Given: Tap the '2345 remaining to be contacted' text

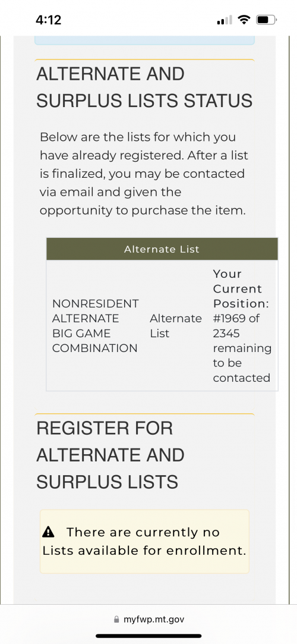Looking at the screenshot, I should 242,355.
